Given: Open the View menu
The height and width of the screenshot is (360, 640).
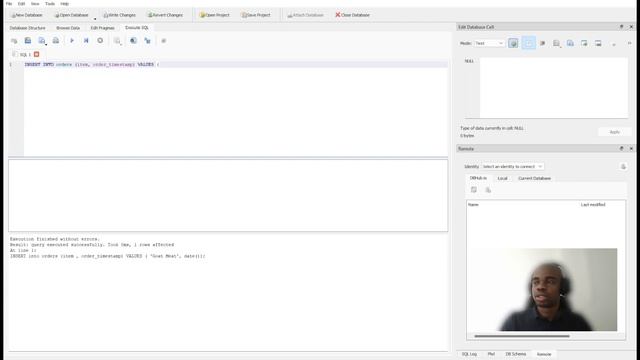Looking at the screenshot, I should [x=35, y=4].
